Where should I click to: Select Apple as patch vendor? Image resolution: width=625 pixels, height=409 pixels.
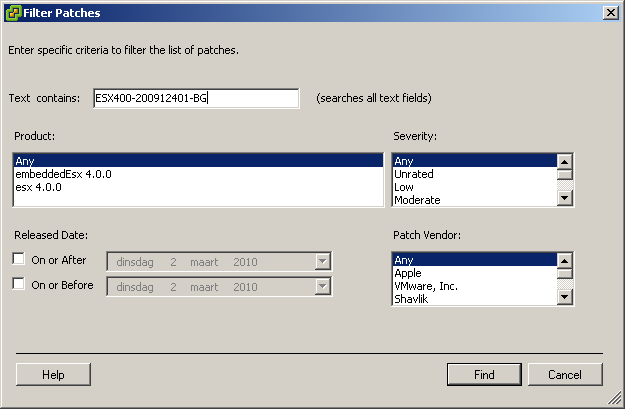(x=474, y=272)
